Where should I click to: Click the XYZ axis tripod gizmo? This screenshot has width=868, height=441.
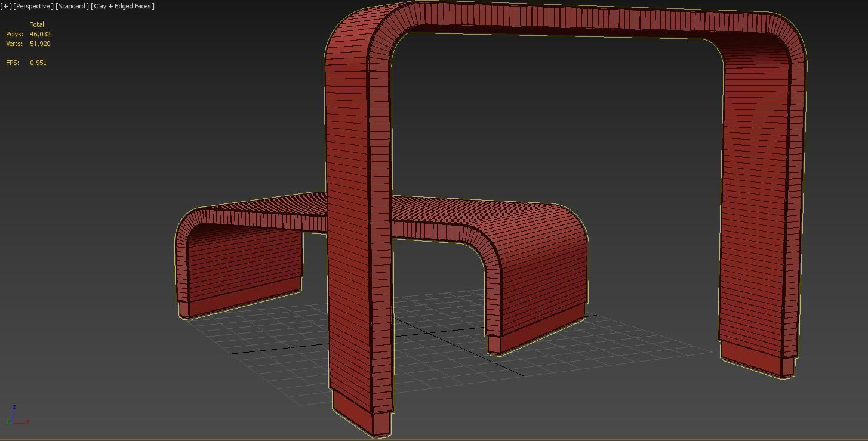17,415
